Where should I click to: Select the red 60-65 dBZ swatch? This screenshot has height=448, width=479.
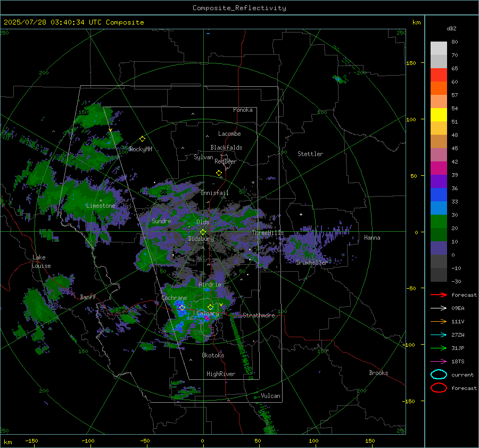439,75
